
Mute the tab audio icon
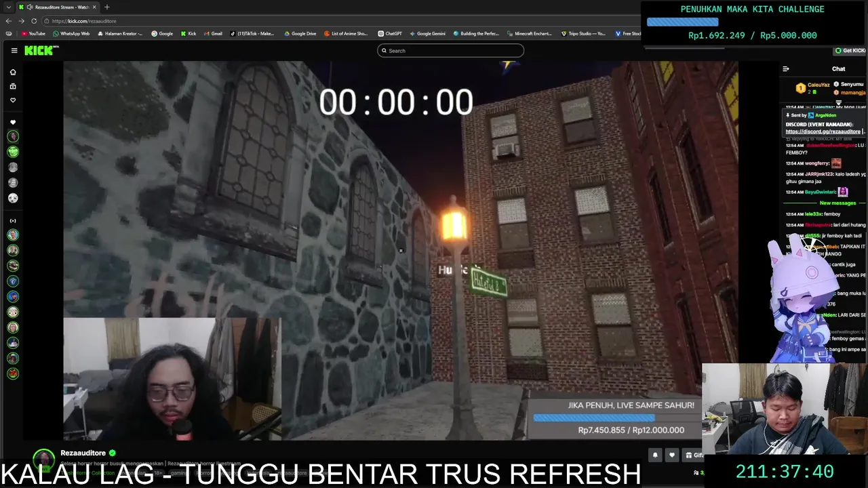(x=30, y=7)
